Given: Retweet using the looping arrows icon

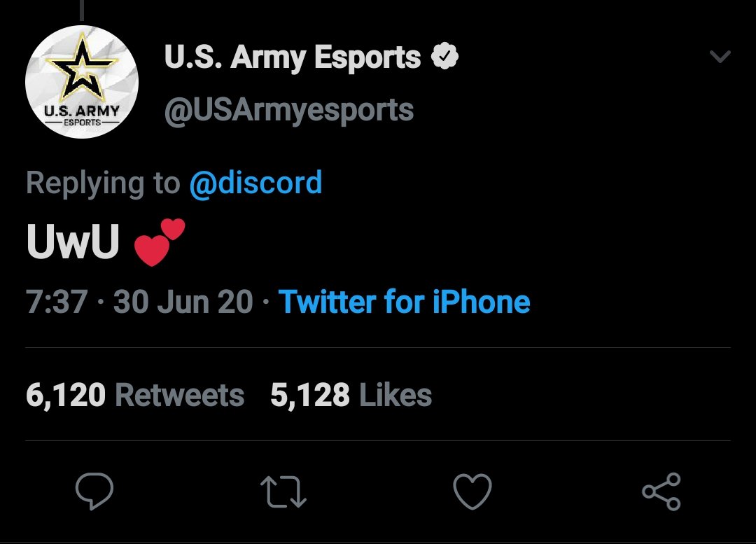Looking at the screenshot, I should tap(283, 492).
